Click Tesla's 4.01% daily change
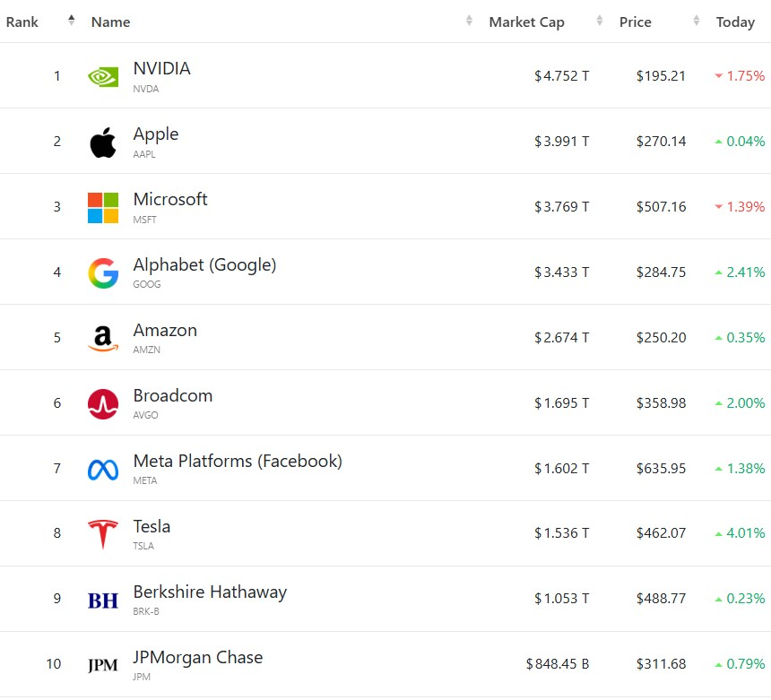 [x=740, y=533]
